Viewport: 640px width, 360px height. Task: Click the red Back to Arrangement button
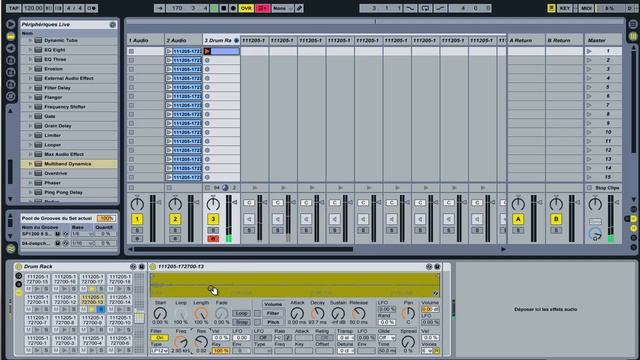(x=262, y=8)
